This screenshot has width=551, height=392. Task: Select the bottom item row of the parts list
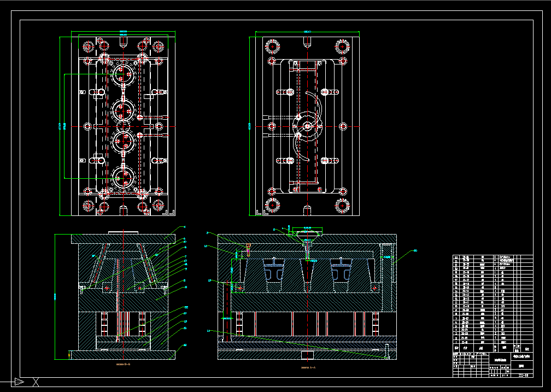pyautogui.click(x=493, y=341)
